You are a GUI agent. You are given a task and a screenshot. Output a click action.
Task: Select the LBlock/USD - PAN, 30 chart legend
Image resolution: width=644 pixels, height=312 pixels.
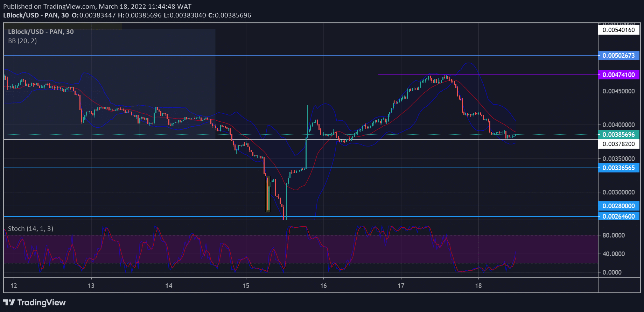click(41, 32)
